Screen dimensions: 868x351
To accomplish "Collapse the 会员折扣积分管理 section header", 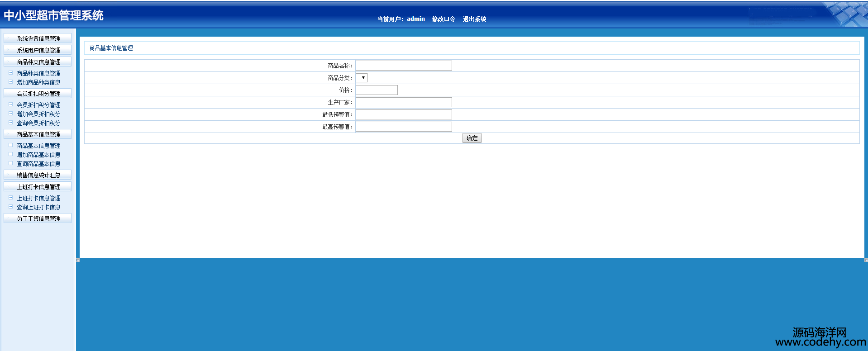I will 38,94.
